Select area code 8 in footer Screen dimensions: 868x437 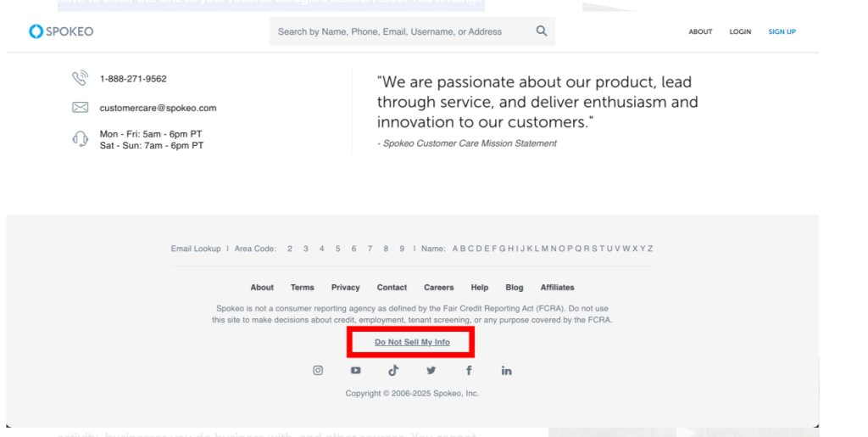[x=386, y=249]
